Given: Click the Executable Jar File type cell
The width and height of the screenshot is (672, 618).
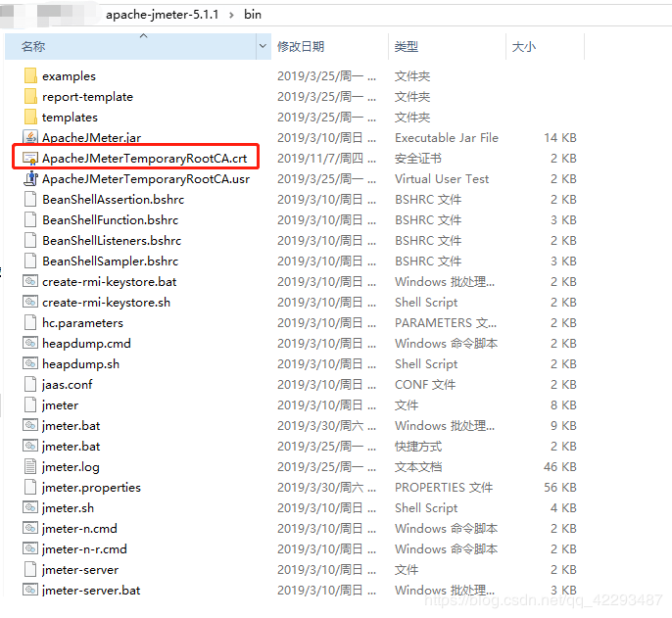Looking at the screenshot, I should tap(447, 138).
